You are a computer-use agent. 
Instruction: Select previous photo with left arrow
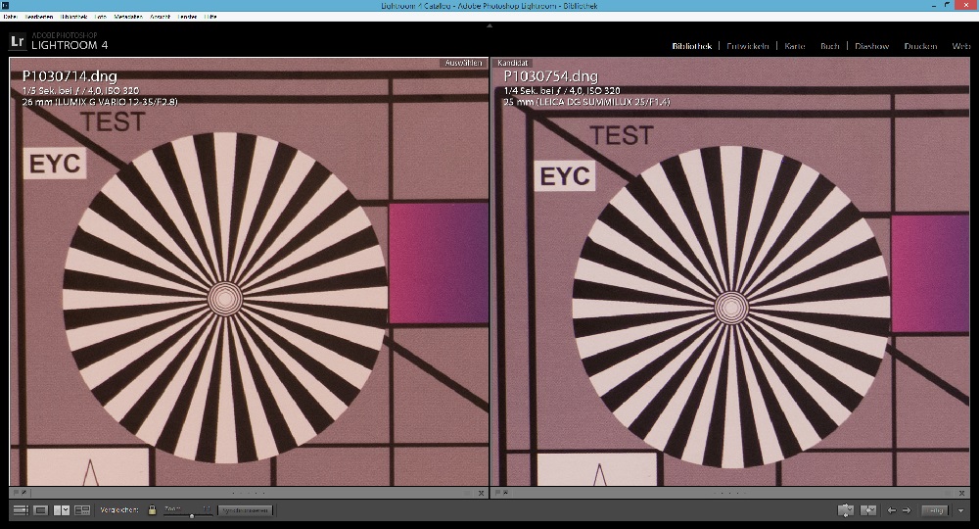point(891,510)
